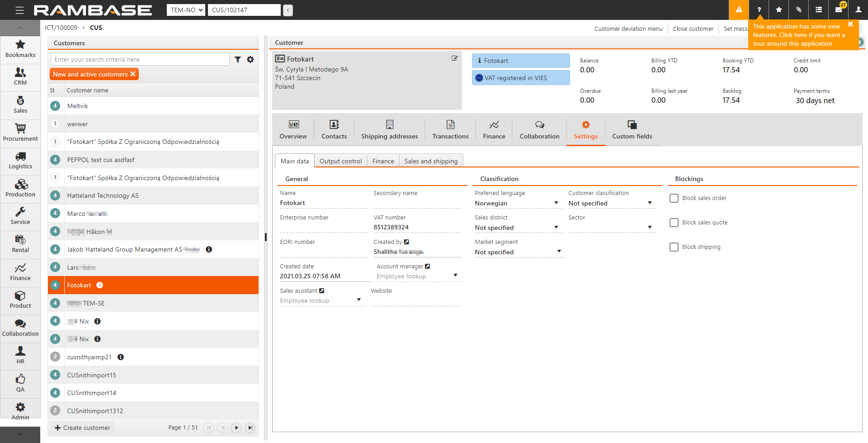Go to next page of customers
The height and width of the screenshot is (443, 868).
click(236, 428)
